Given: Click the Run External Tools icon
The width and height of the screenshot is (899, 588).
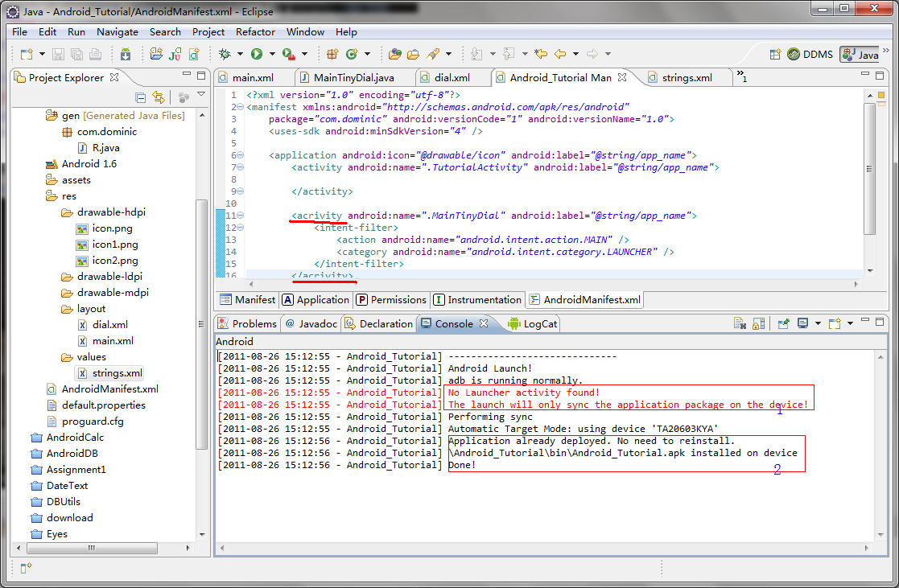Looking at the screenshot, I should click(x=289, y=54).
